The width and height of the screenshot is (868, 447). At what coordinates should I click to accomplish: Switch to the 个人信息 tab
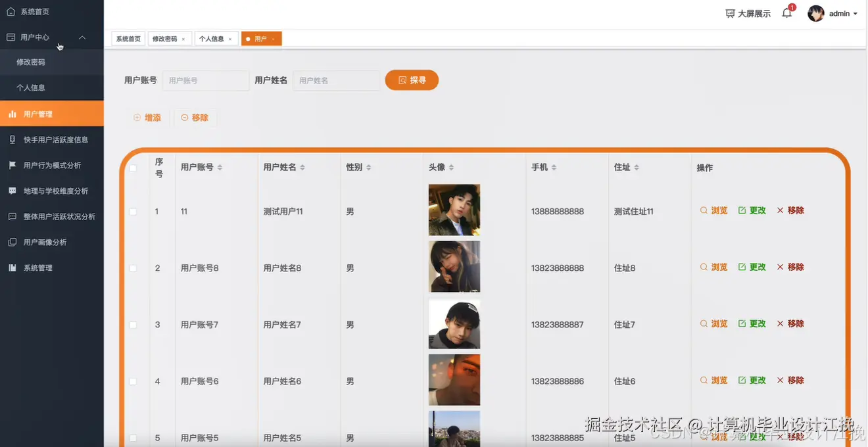point(212,39)
